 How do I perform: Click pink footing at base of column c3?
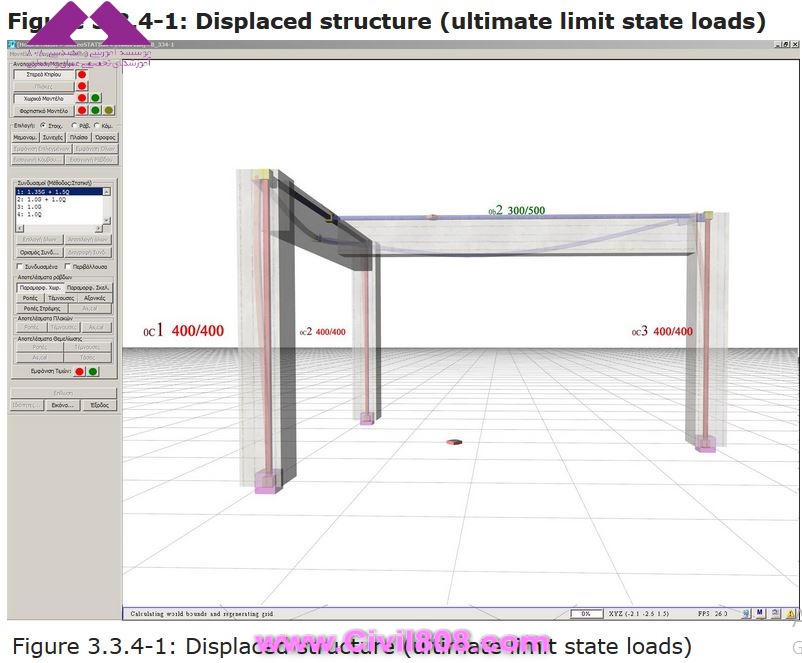pyautogui.click(x=705, y=444)
